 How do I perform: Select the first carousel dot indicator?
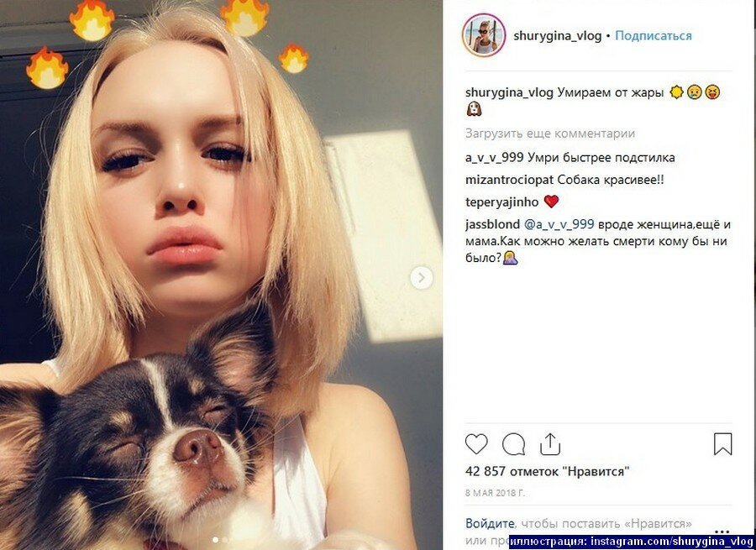point(215,540)
